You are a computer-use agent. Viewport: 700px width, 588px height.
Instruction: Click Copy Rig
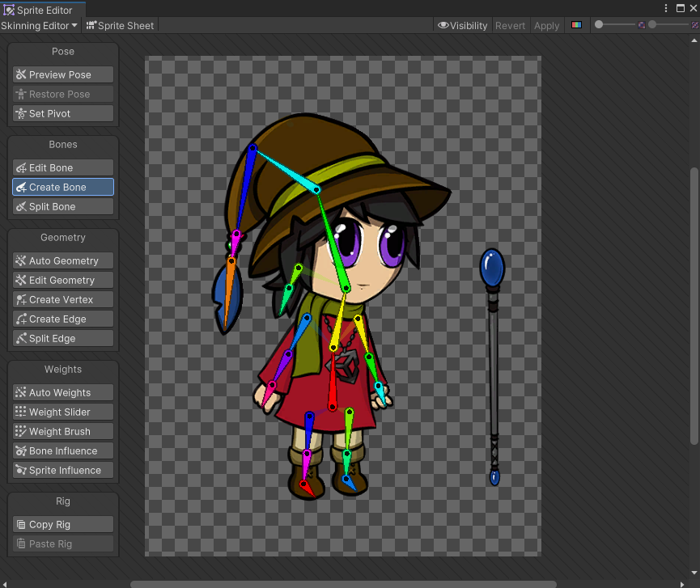(x=63, y=524)
